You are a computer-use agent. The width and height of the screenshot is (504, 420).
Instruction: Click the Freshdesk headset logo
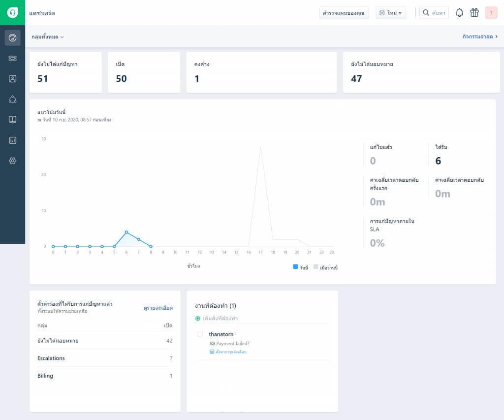[x=12, y=12]
